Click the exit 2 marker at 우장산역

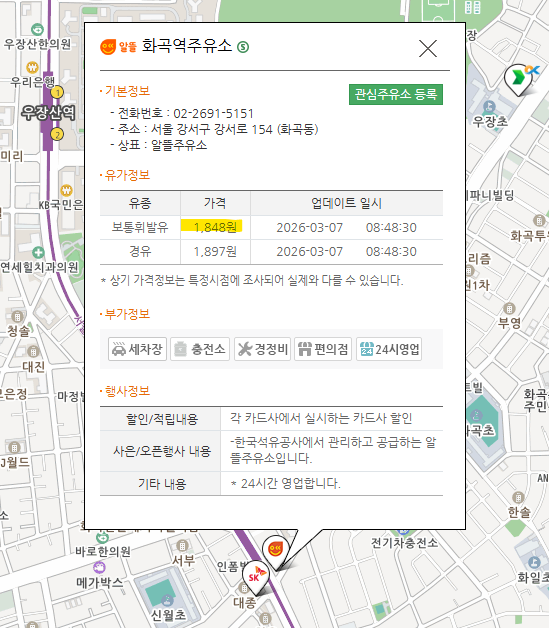coord(57,134)
